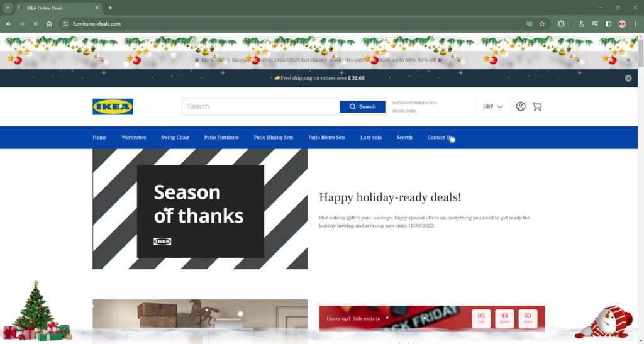Open the Extensions puzzle icon
644x344 pixels.
561,25
